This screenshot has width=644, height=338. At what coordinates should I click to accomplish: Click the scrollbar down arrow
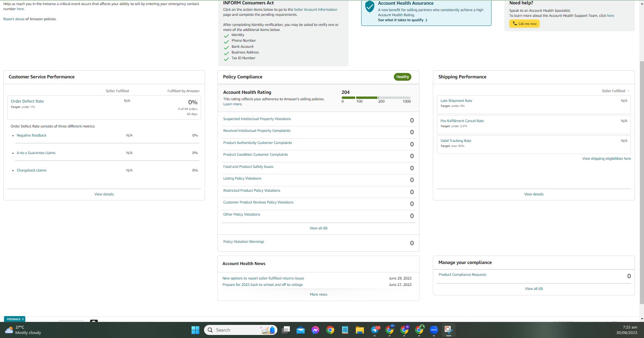(x=642, y=319)
